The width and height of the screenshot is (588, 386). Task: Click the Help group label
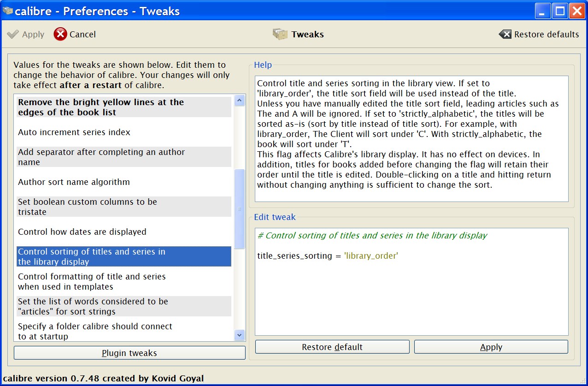(x=263, y=65)
